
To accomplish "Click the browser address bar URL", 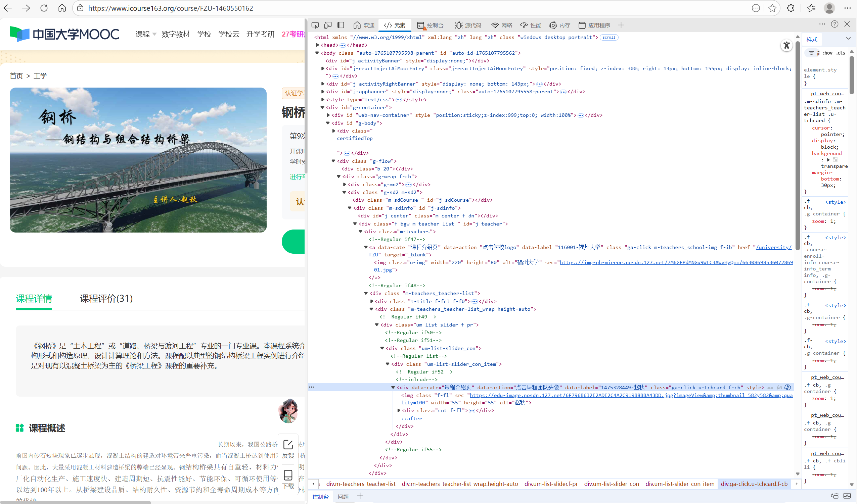I will pos(170,8).
